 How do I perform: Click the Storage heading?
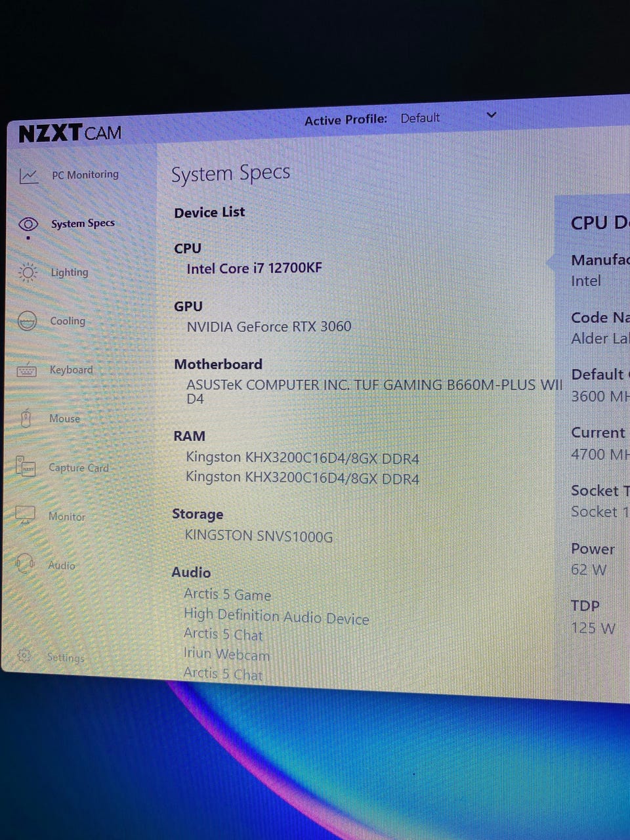(x=198, y=514)
